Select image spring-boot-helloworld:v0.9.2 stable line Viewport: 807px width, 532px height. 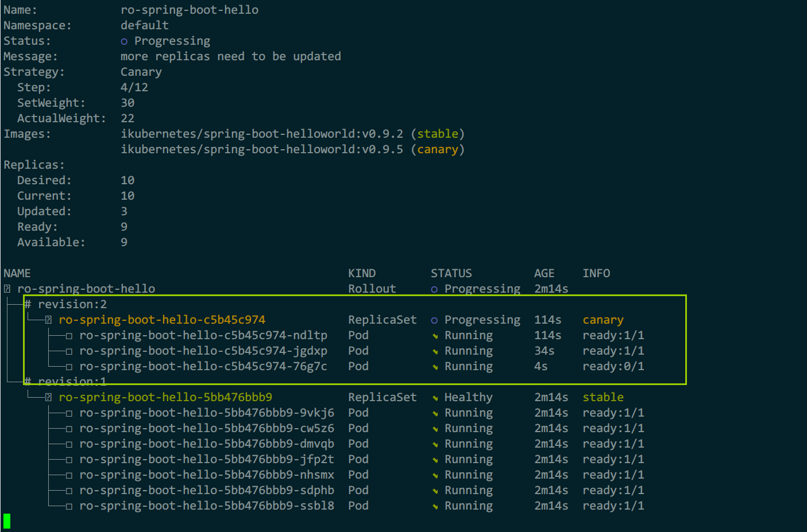(292, 134)
